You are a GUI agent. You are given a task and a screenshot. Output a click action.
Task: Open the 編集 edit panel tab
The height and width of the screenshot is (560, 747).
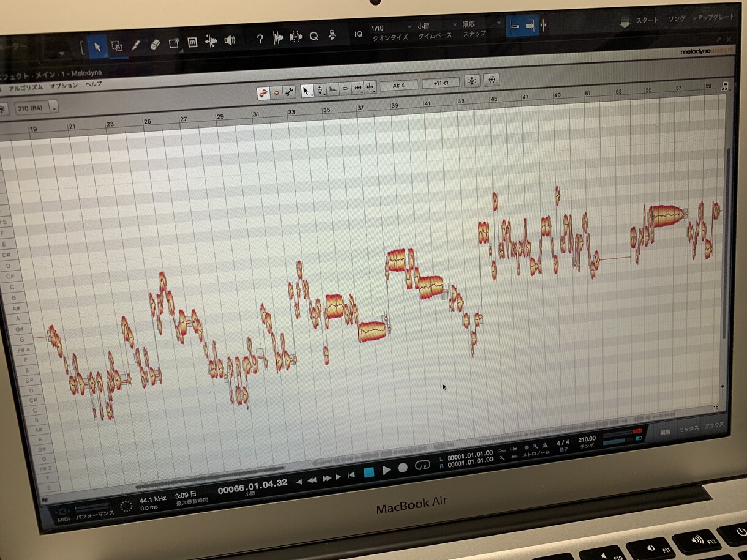(664, 432)
